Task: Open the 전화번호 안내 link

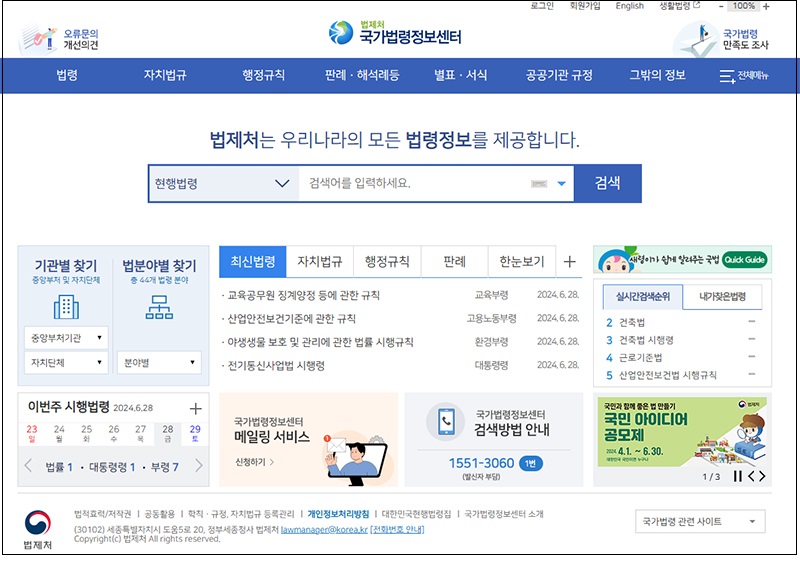Action: pyautogui.click(x=397, y=530)
